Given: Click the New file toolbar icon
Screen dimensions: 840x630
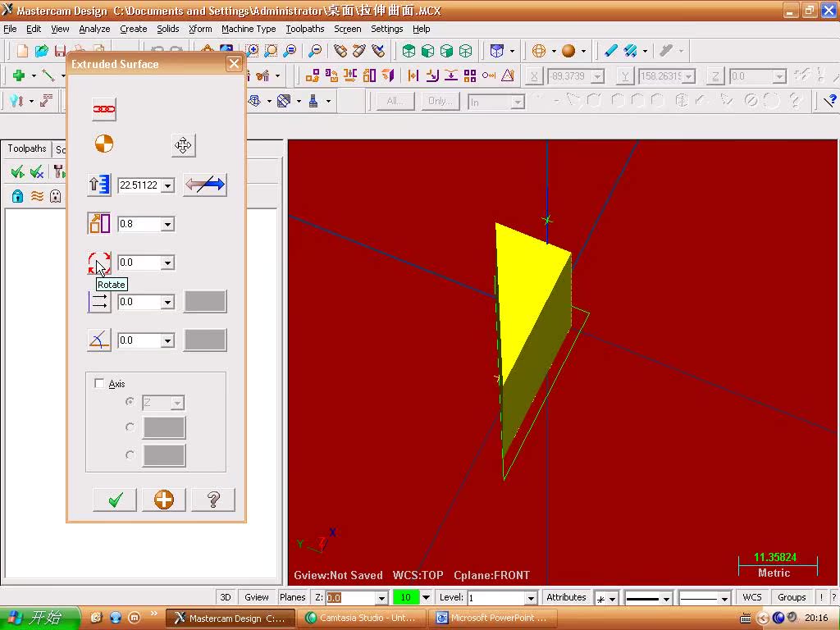Looking at the screenshot, I should 22,51.
